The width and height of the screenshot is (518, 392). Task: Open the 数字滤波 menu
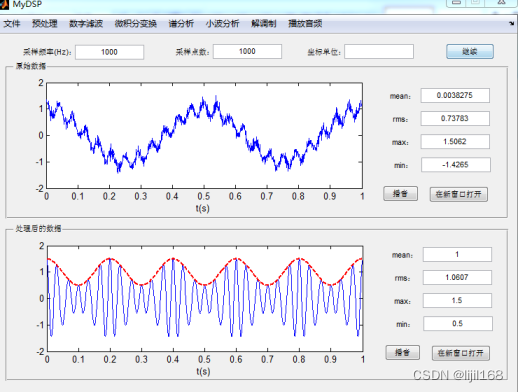(86, 24)
